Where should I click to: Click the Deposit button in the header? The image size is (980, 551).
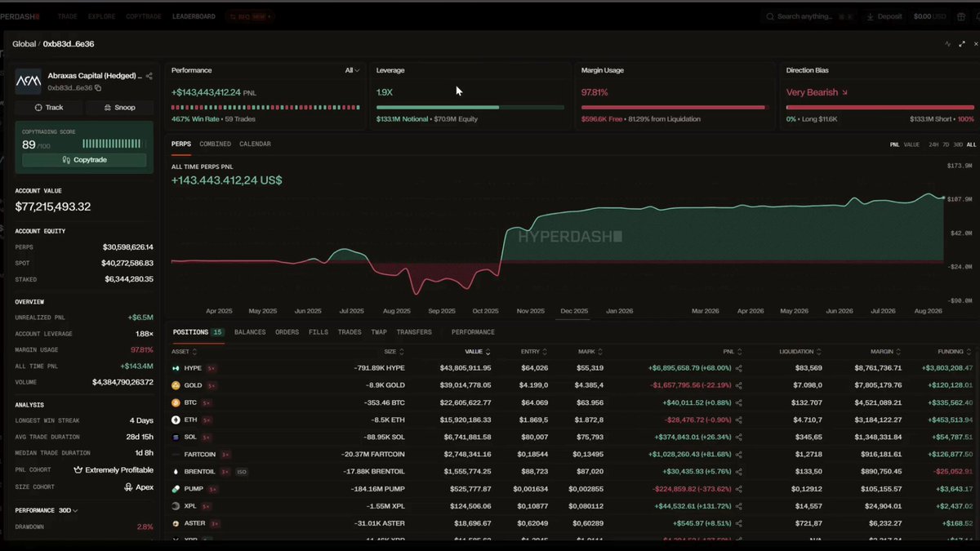coord(885,16)
